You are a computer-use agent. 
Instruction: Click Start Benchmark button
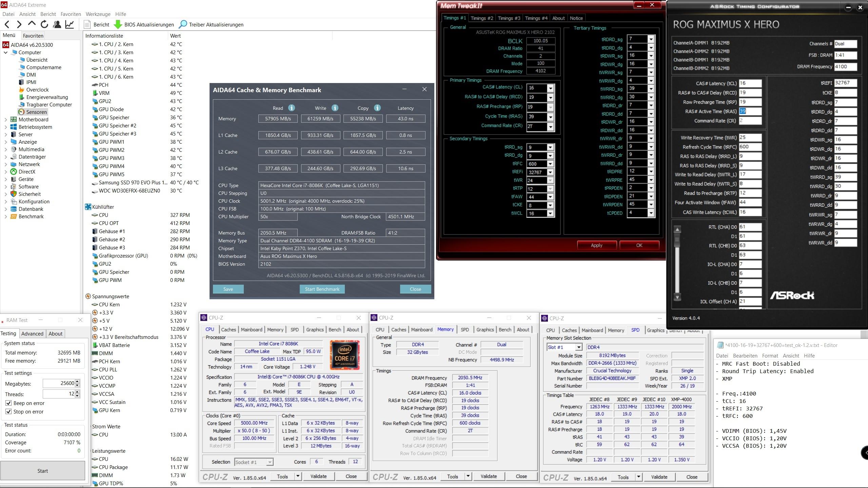click(x=322, y=289)
